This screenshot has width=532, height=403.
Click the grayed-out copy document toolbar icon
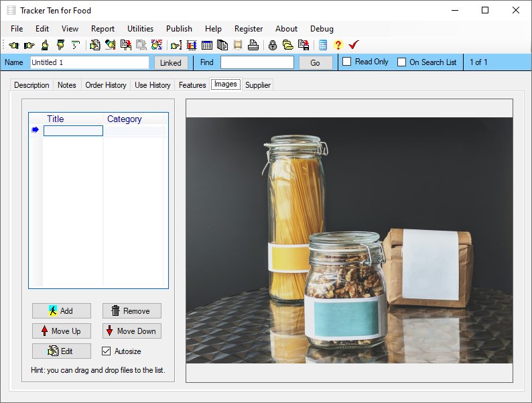point(141,45)
